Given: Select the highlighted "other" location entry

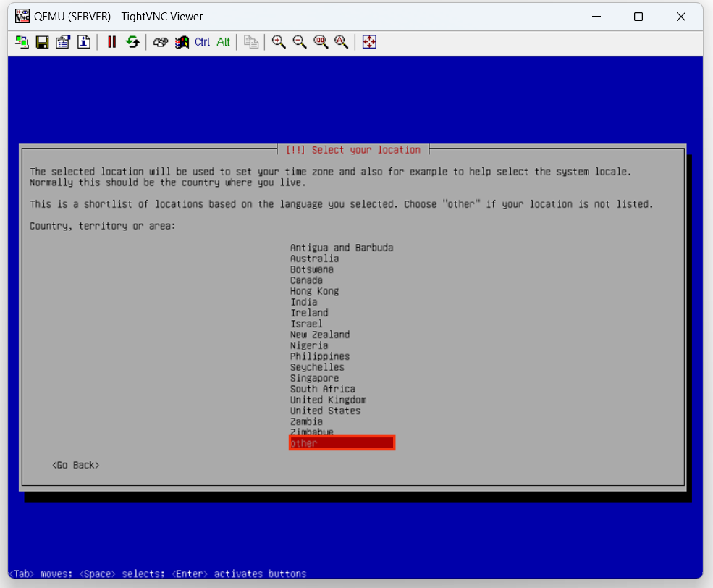Looking at the screenshot, I should pos(342,443).
